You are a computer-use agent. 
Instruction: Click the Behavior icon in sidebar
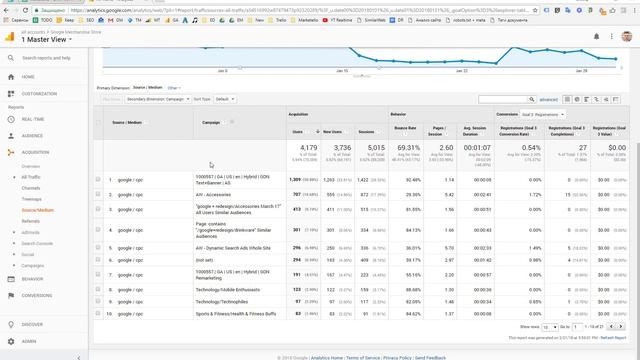pyautogui.click(x=11, y=279)
